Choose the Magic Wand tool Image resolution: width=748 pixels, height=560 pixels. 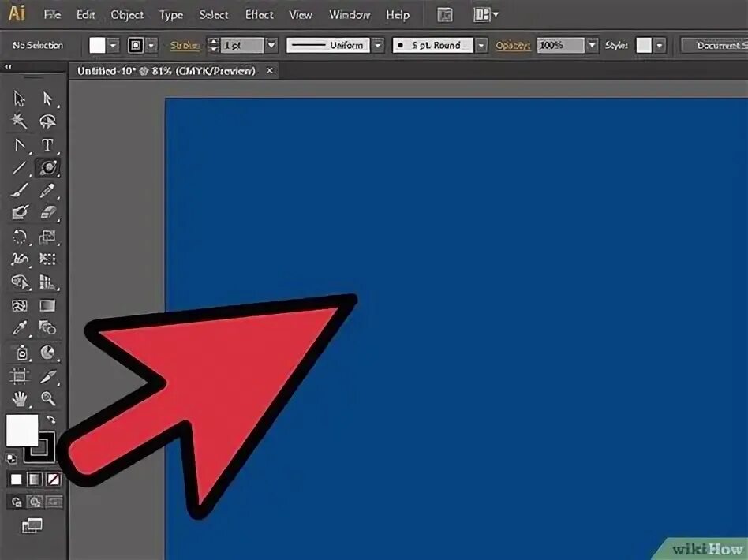click(20, 121)
